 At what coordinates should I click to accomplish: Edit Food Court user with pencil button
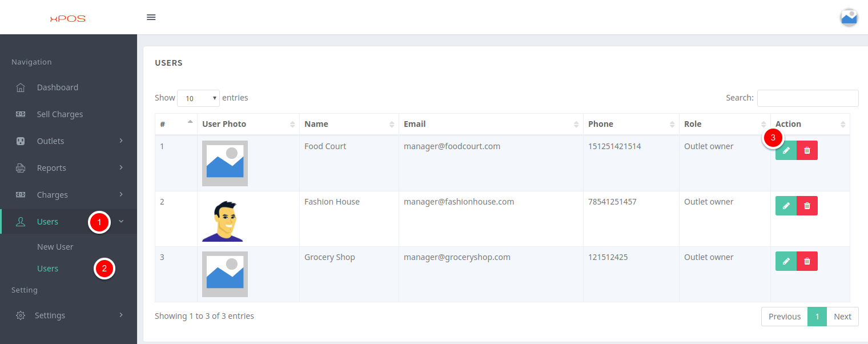click(x=786, y=150)
